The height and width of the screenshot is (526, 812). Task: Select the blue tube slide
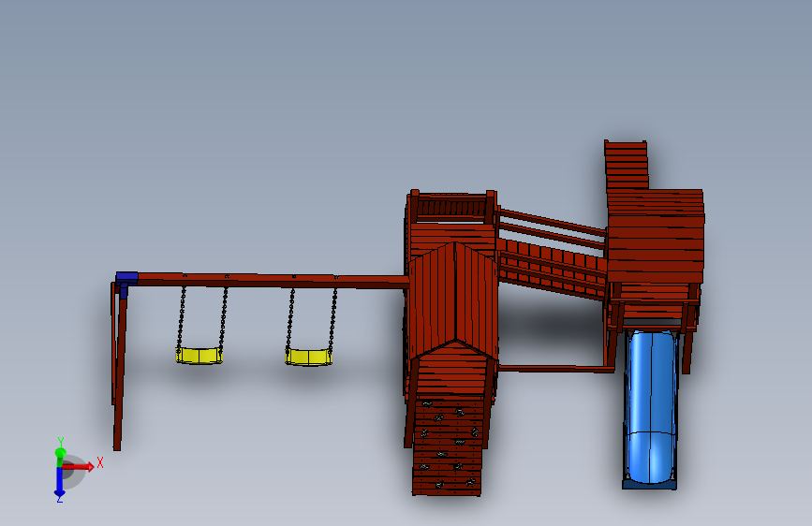650,409
